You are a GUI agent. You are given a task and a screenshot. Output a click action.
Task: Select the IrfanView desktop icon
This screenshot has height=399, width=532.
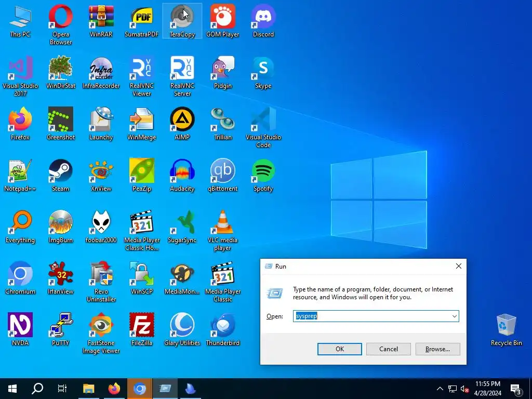pyautogui.click(x=61, y=279)
